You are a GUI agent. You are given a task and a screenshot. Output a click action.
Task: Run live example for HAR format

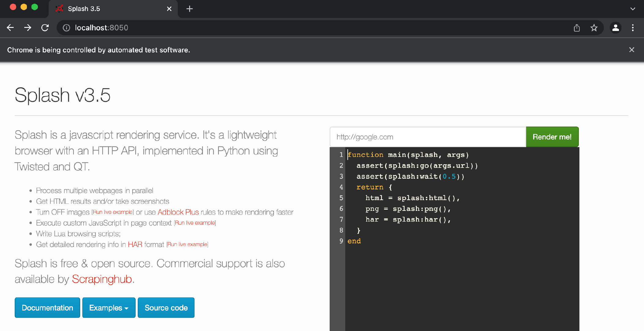click(187, 244)
